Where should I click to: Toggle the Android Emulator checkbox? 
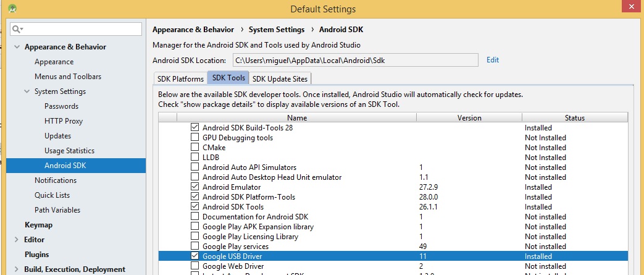[195, 187]
